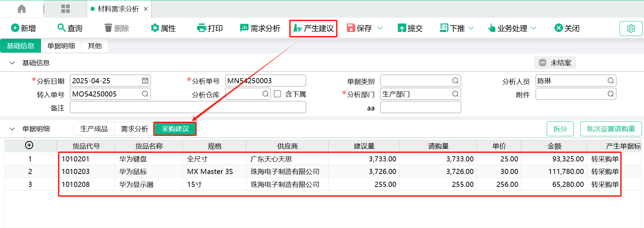The height and width of the screenshot is (228, 644).
Task: Click the aa input field
Action: click(x=421, y=107)
